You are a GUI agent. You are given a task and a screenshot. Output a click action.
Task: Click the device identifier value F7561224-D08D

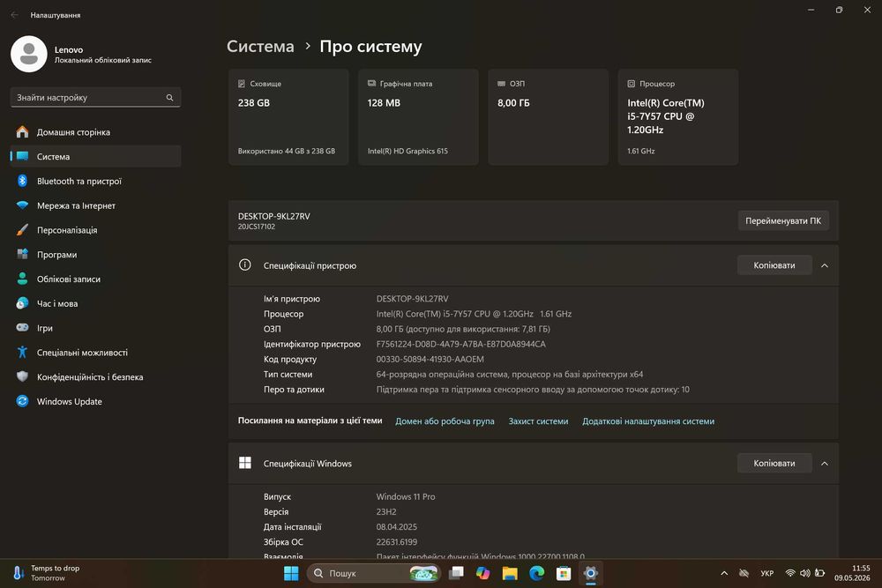coord(460,344)
